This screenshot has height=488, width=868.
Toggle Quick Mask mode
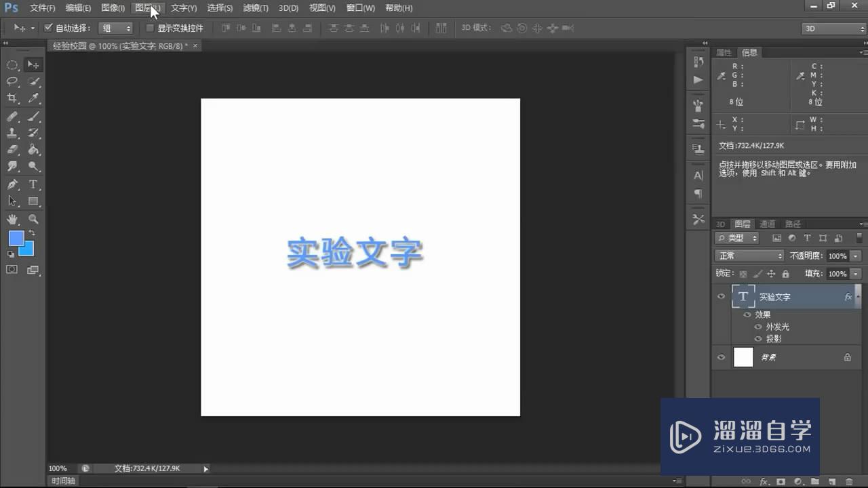pos(12,270)
